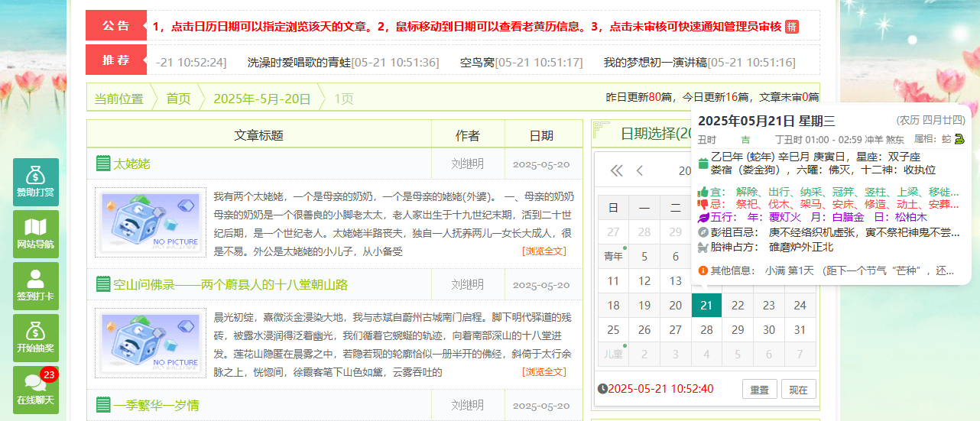Click the 日期 column header

pyautogui.click(x=541, y=135)
